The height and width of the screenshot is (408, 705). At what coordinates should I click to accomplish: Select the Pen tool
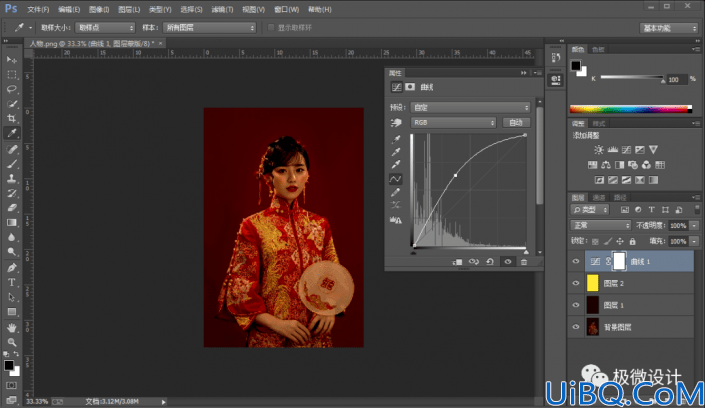12,268
